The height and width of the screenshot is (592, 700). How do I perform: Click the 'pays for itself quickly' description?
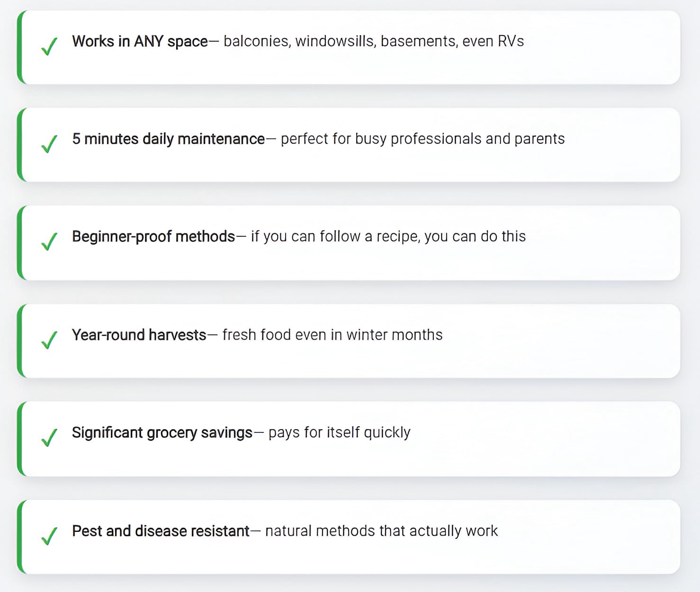click(x=339, y=432)
